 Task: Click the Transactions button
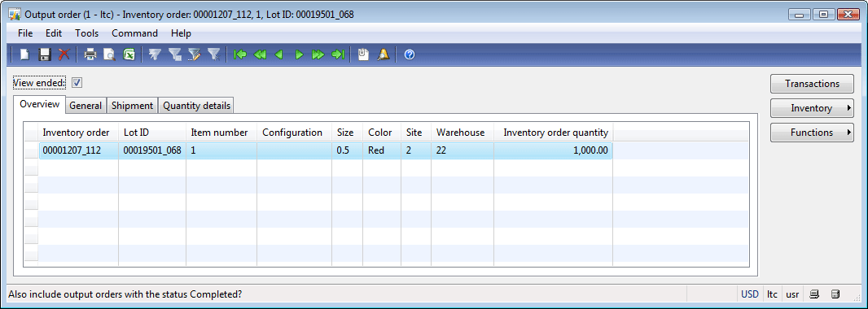click(812, 84)
